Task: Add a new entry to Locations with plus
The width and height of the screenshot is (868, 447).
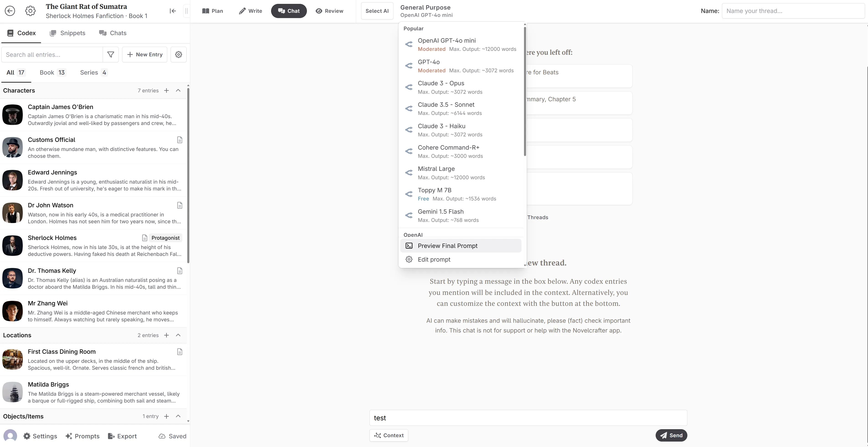Action: click(x=167, y=335)
